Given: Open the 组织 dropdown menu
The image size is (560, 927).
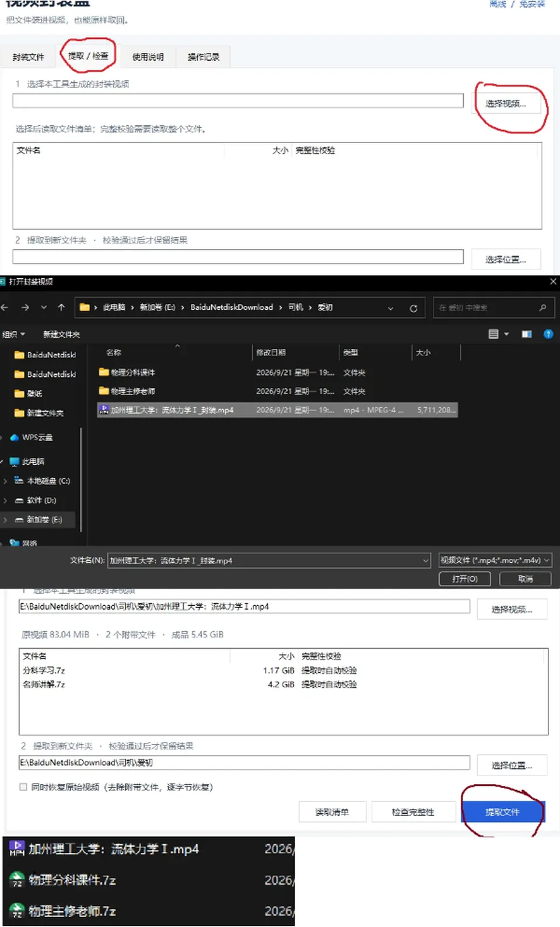Looking at the screenshot, I should pos(13,334).
